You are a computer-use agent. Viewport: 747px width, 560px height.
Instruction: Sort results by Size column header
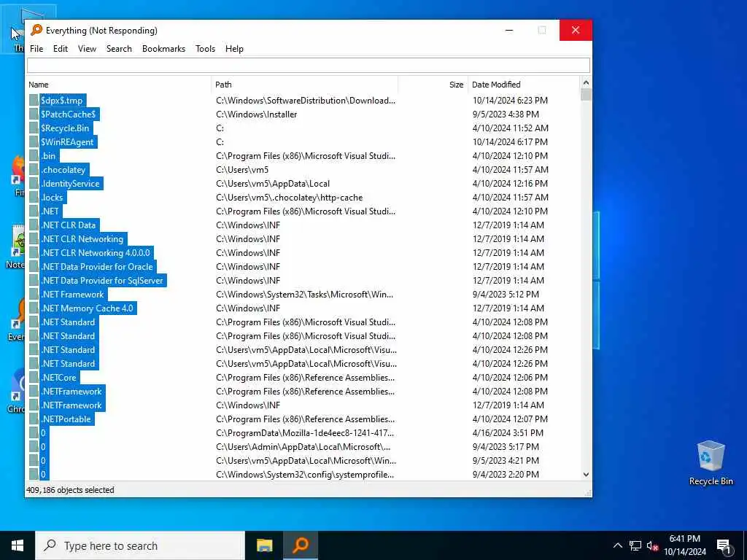click(433, 85)
